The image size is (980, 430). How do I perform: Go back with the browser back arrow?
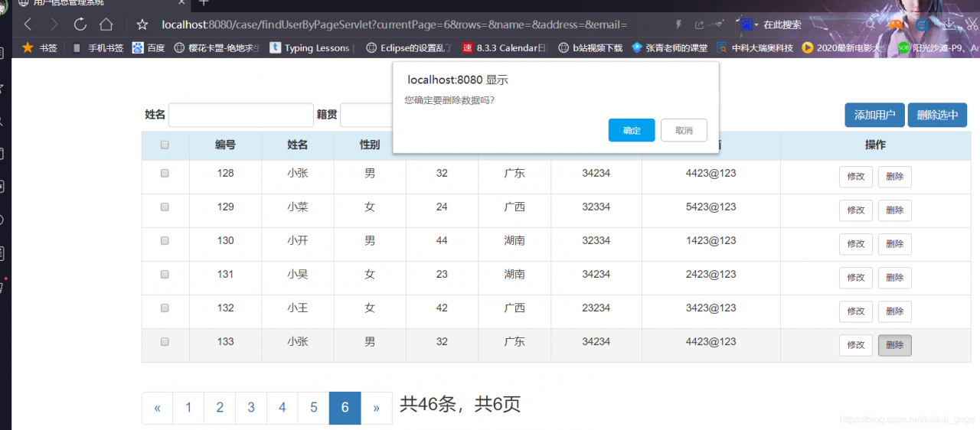(x=28, y=24)
